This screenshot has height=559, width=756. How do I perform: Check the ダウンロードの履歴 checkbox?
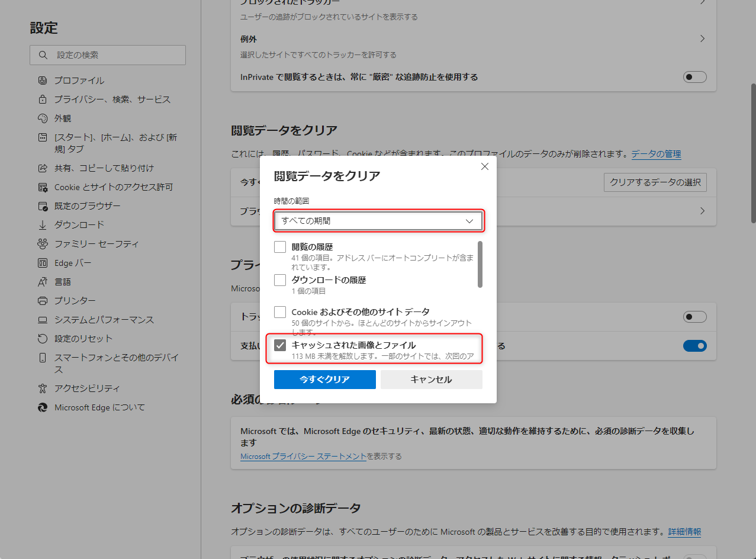point(280,279)
